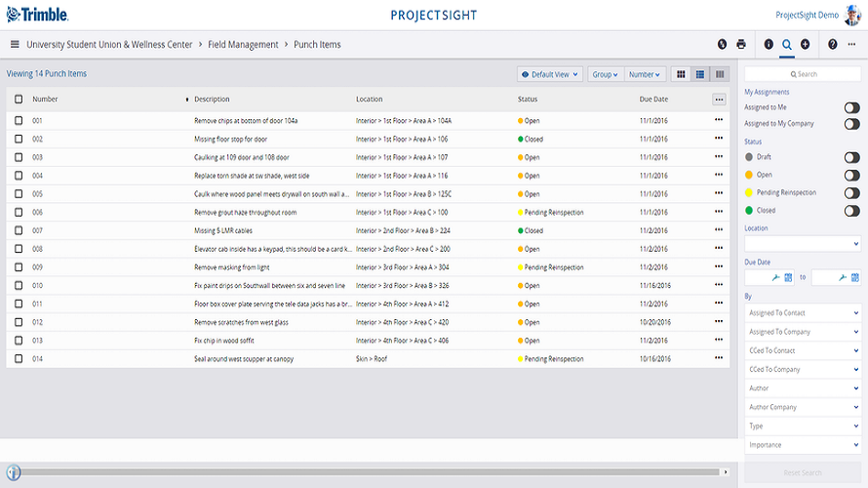Open the info panel icon
The width and height of the screenshot is (868, 488).
point(769,44)
